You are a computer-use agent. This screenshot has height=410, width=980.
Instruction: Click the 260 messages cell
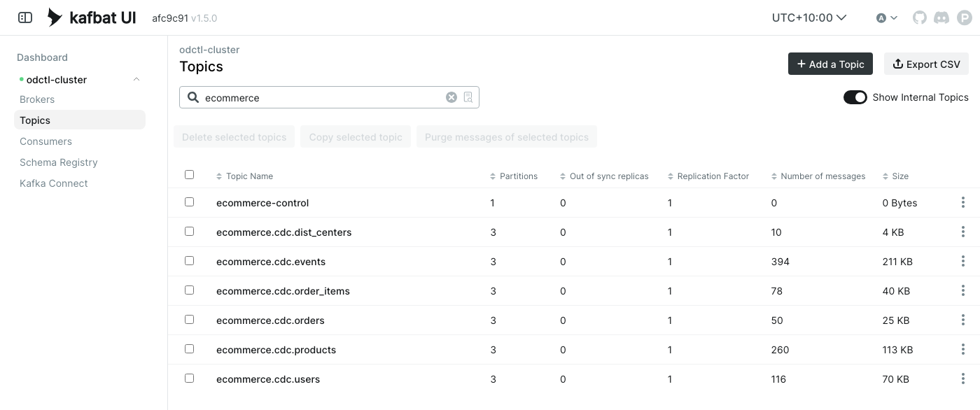[x=780, y=350]
